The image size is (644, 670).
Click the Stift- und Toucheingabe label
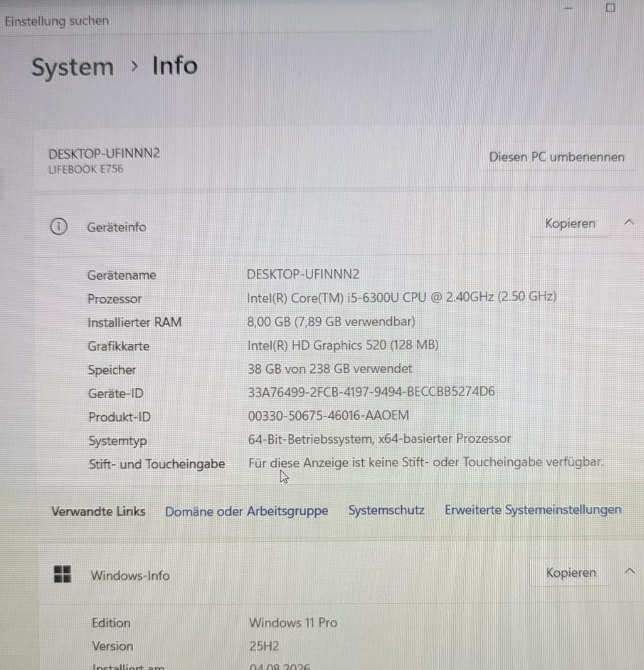pyautogui.click(x=157, y=464)
